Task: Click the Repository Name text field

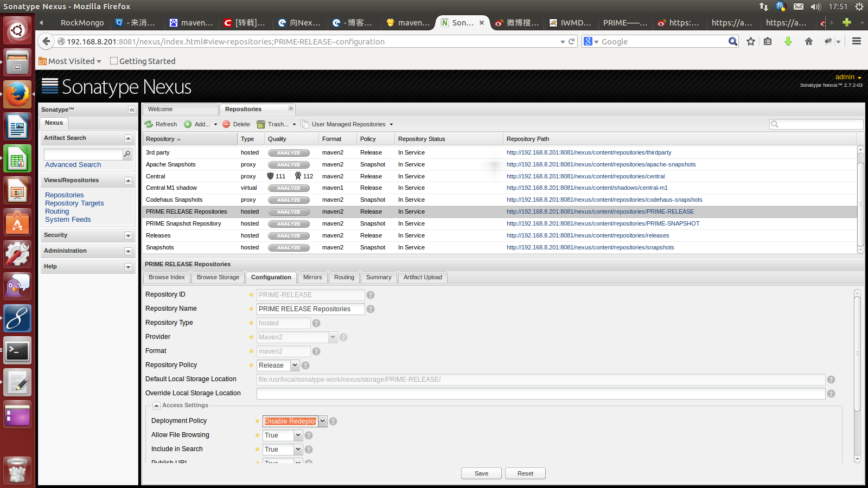Action: click(310, 309)
